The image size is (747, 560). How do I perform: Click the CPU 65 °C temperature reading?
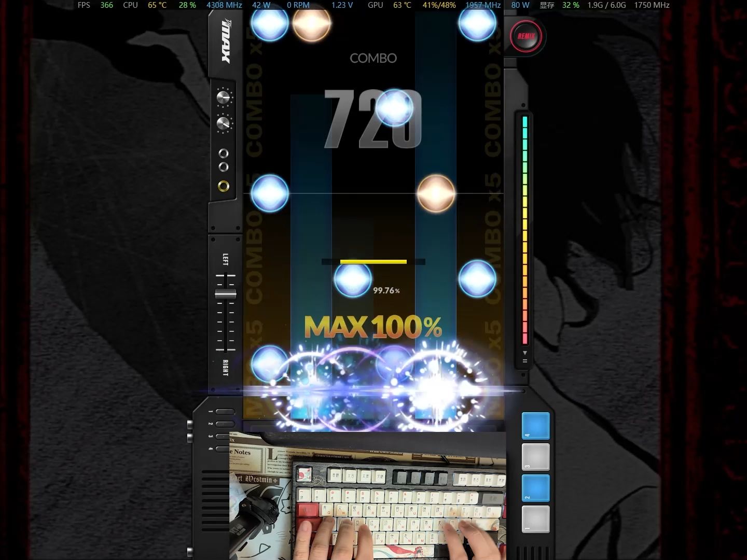(145, 5)
